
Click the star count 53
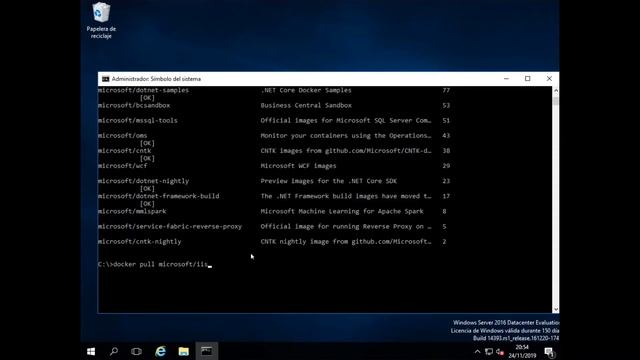[446, 105]
